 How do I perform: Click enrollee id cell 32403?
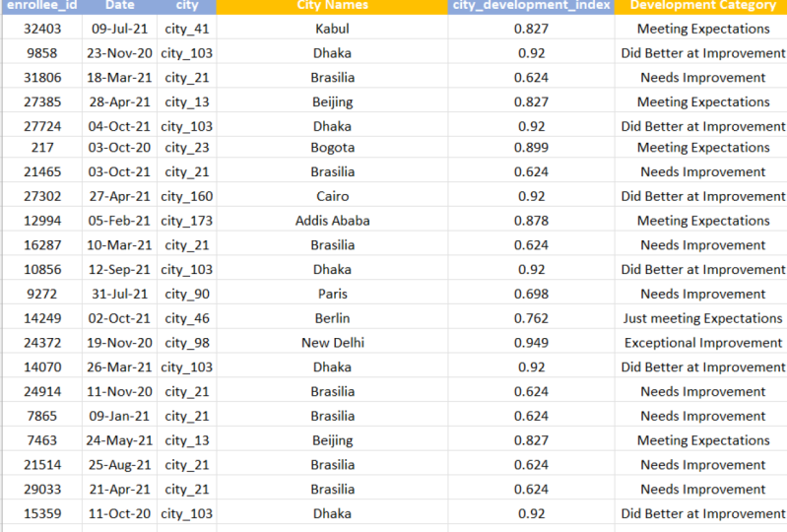42,29
